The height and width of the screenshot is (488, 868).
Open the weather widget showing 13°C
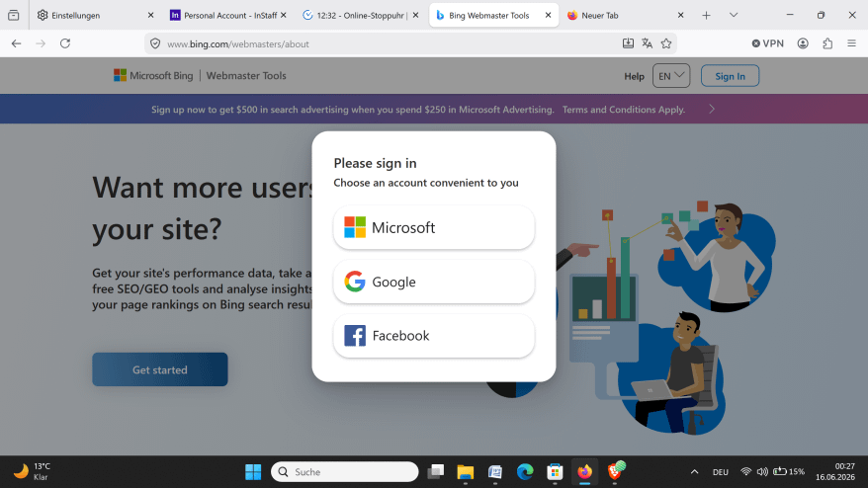click(32, 472)
